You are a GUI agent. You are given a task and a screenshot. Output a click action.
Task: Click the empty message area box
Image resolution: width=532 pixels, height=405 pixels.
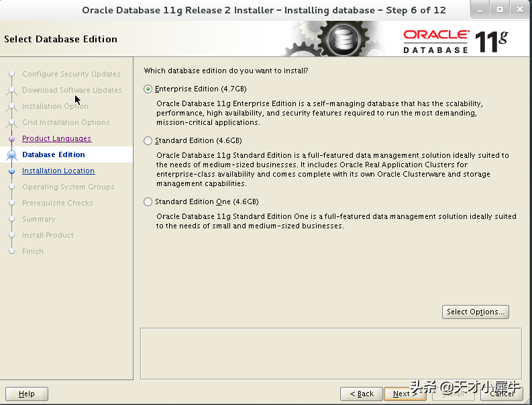pyautogui.click(x=331, y=353)
